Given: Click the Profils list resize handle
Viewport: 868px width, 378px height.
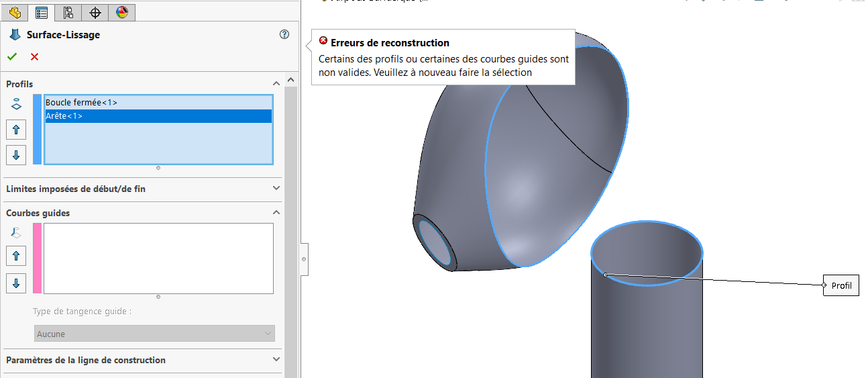Looking at the screenshot, I should pyautogui.click(x=158, y=167).
